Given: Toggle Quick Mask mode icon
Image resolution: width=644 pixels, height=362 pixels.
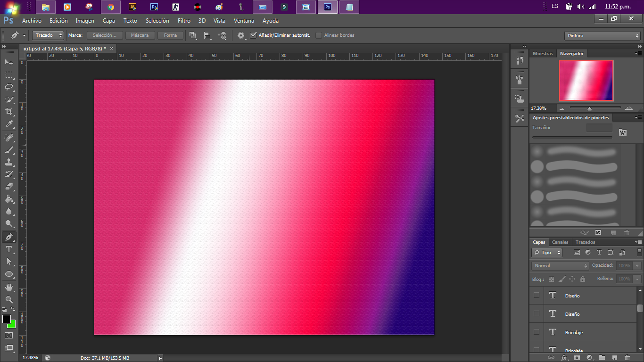Looking at the screenshot, I should click(x=8, y=335).
